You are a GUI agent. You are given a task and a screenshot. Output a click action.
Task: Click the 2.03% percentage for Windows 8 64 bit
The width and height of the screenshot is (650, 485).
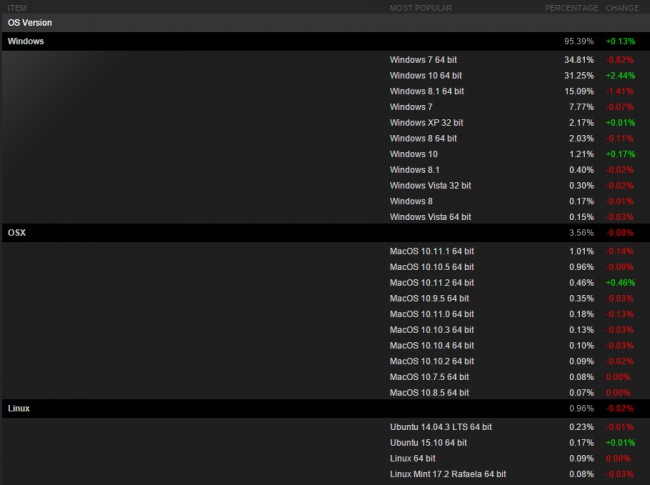pyautogui.click(x=581, y=138)
